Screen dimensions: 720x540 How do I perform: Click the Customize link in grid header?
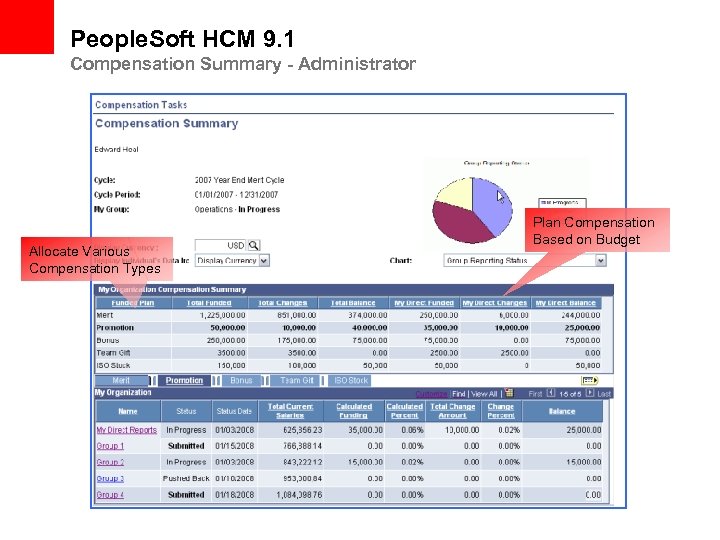(432, 394)
